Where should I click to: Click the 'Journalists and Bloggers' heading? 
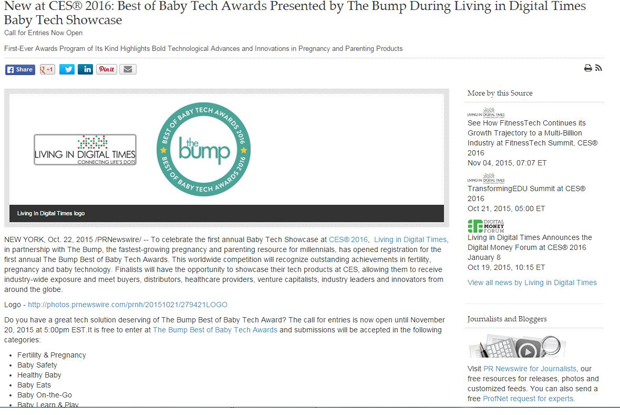click(x=507, y=319)
